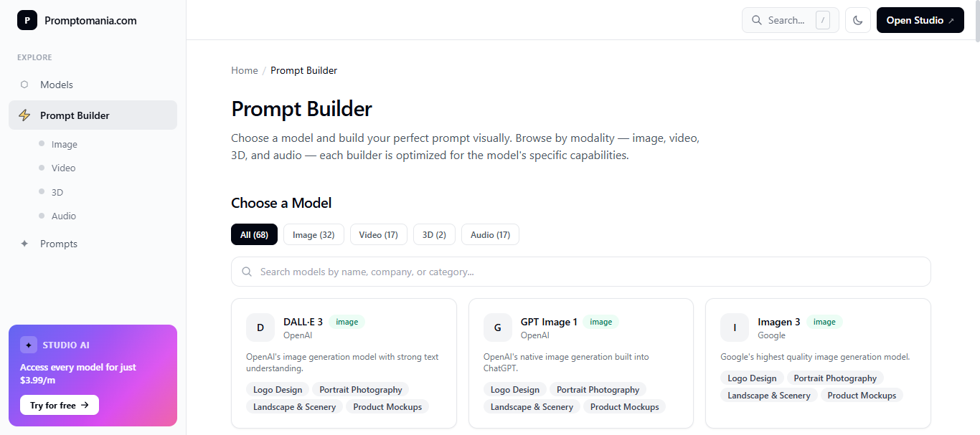
Task: Toggle dark mode with moon icon
Action: click(x=857, y=20)
